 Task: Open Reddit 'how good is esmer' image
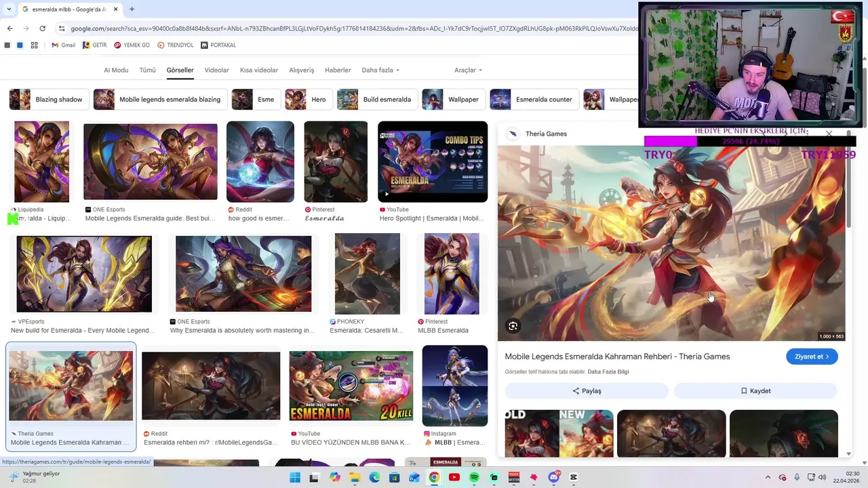click(x=260, y=161)
